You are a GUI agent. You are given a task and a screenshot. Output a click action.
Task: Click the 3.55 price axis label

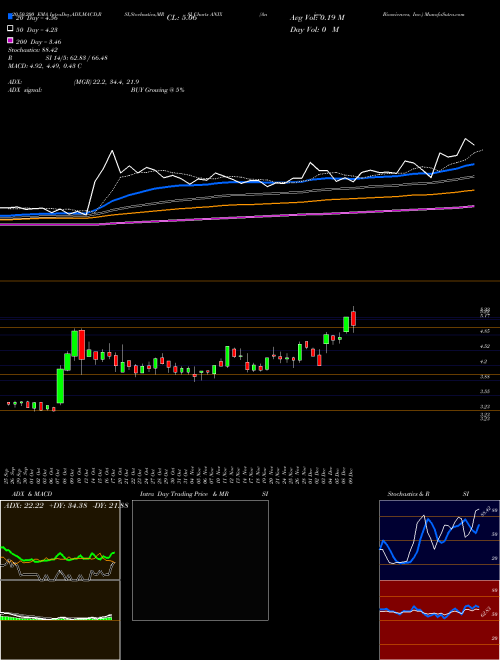(485, 391)
